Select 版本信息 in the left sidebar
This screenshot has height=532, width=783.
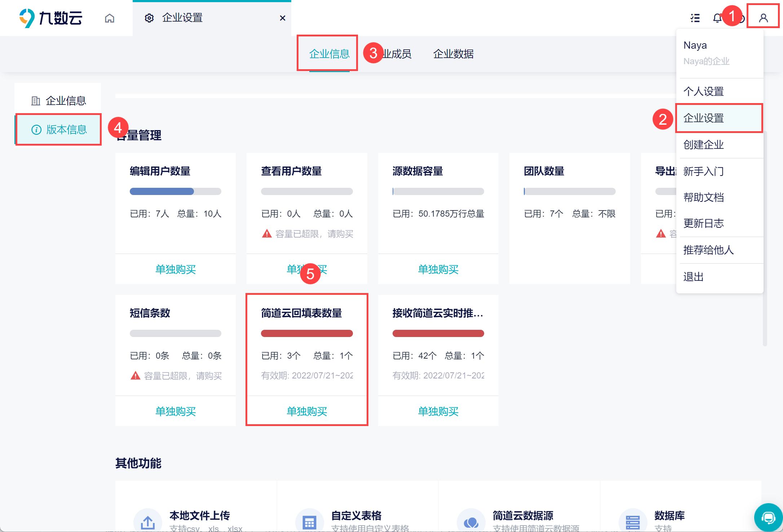58,130
